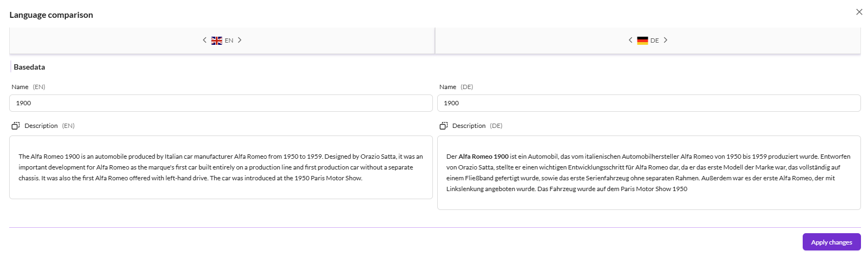
Task: Click the Basedata section heading
Action: (29, 67)
